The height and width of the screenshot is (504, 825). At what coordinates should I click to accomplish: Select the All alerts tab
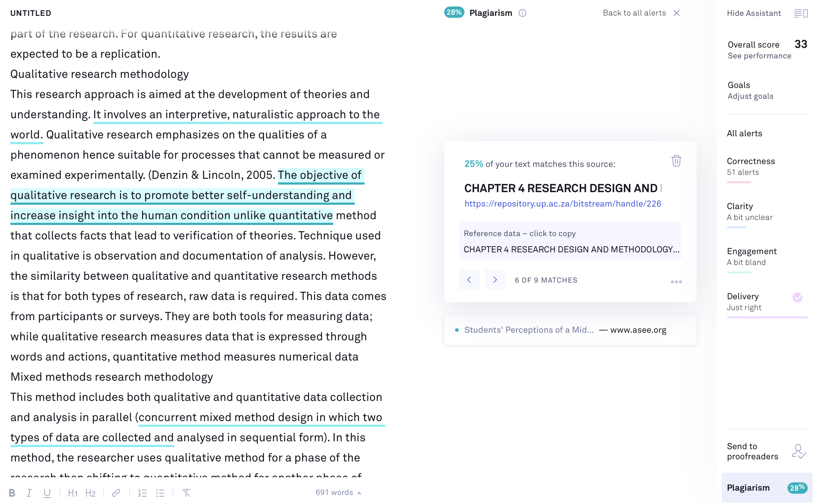pos(744,133)
